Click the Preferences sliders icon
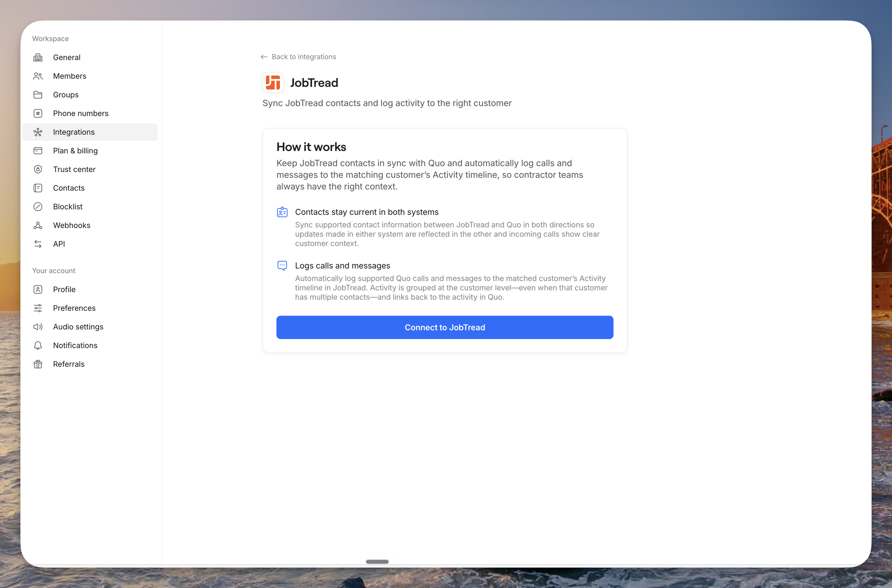The height and width of the screenshot is (588, 892). click(x=38, y=308)
